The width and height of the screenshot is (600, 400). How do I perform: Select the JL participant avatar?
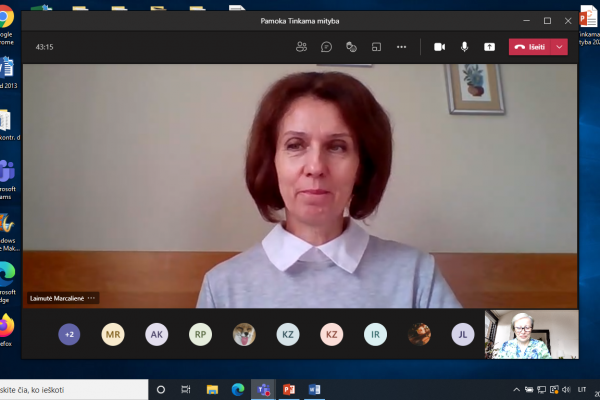tap(463, 335)
